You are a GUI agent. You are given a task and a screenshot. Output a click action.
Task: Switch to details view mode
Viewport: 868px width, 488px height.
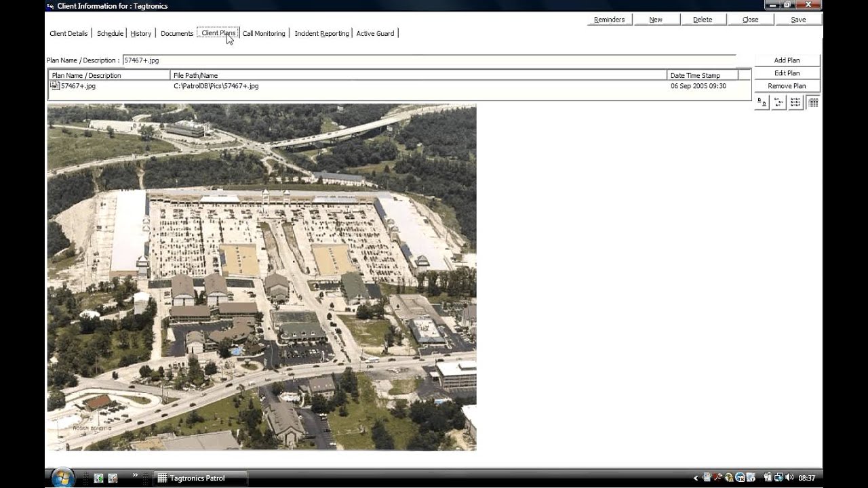(813, 102)
